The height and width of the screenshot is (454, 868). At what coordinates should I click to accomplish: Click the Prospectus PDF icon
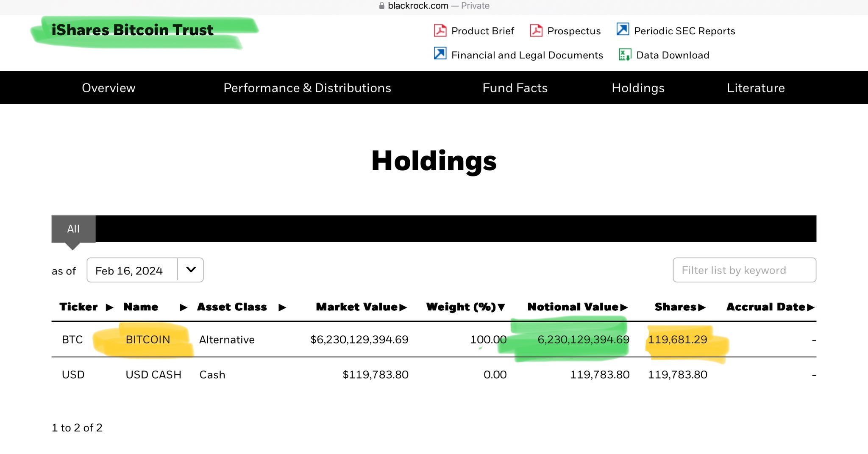coord(536,30)
